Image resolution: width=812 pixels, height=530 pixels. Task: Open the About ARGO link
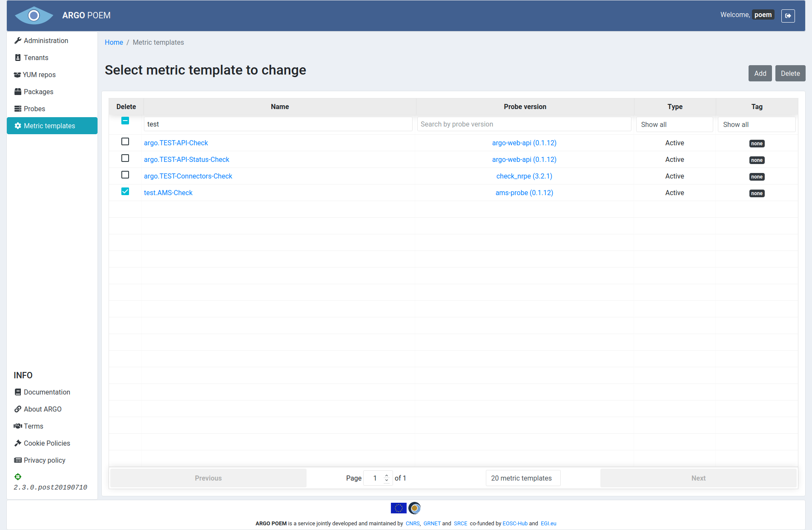click(x=43, y=409)
